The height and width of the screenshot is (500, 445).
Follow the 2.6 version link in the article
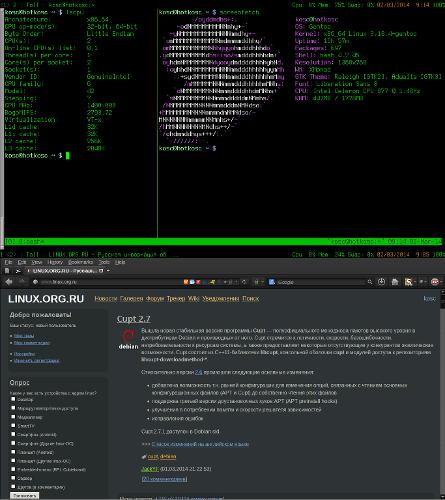(x=199, y=372)
